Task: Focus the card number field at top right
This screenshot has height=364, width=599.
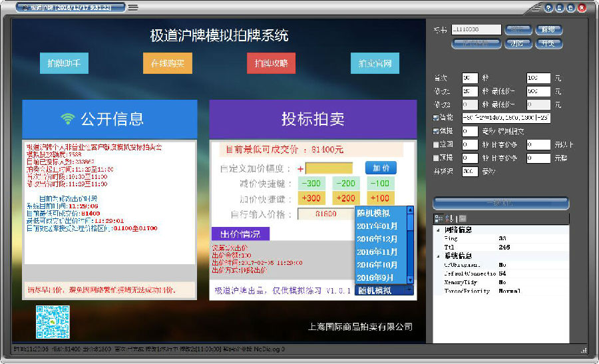Action: (x=476, y=29)
